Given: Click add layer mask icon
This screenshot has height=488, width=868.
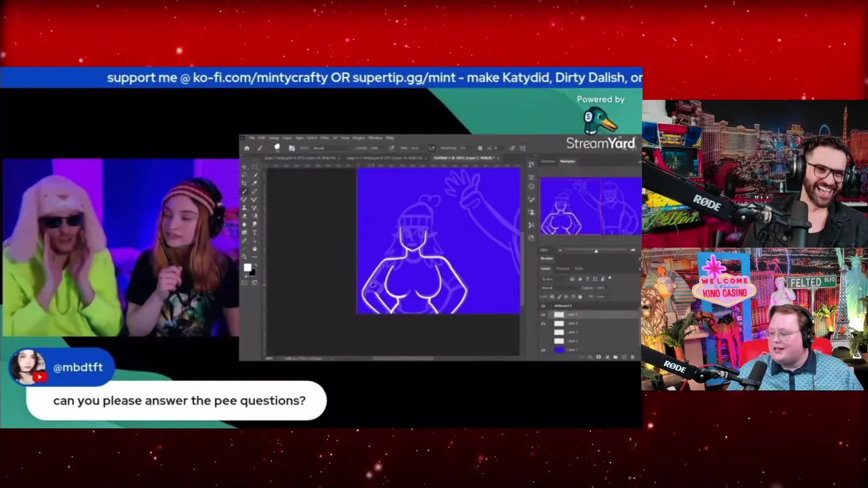Looking at the screenshot, I should [599, 357].
